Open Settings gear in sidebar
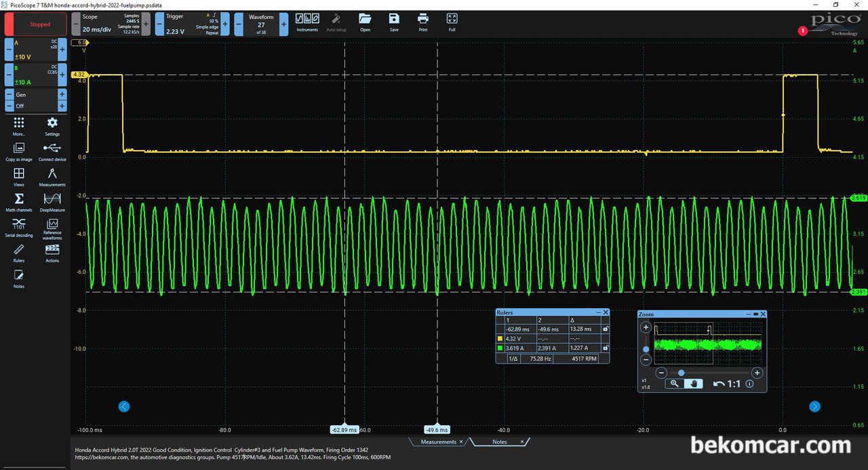 coord(52,126)
